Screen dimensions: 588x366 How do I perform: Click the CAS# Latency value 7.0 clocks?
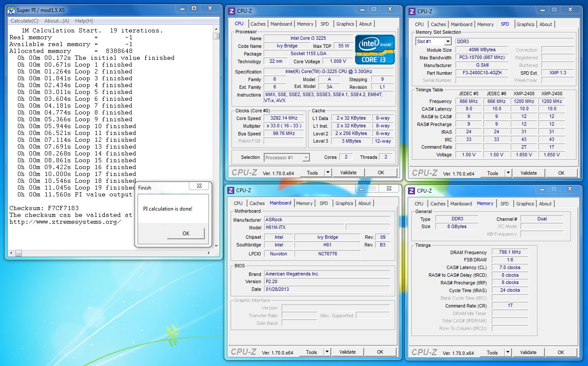pos(510,268)
